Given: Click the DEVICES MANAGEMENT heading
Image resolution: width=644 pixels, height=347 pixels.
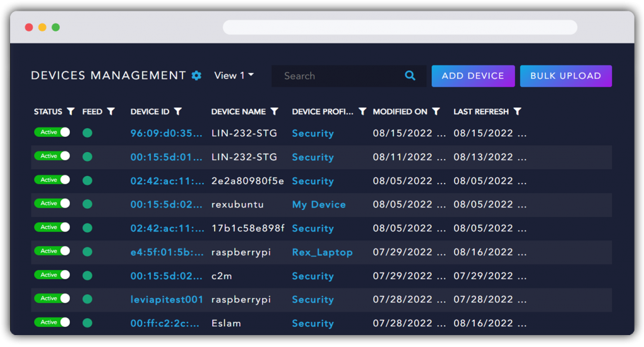Looking at the screenshot, I should coord(108,75).
